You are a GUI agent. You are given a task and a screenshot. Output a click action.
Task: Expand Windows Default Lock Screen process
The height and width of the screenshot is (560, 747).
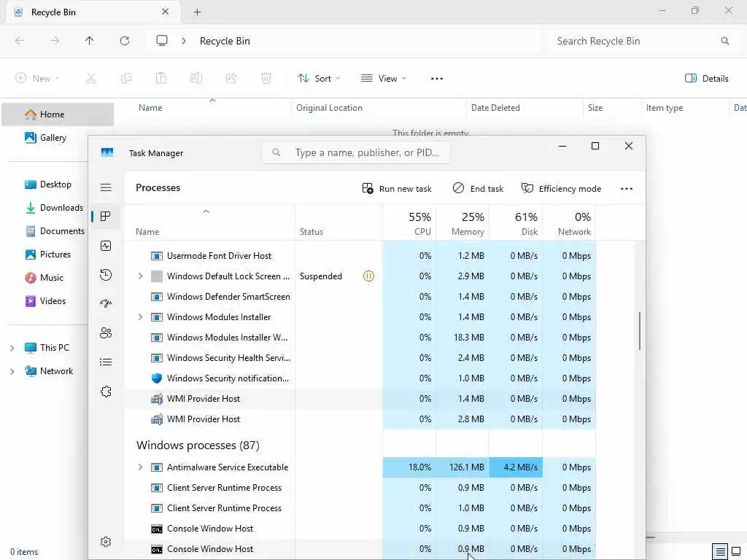click(140, 276)
